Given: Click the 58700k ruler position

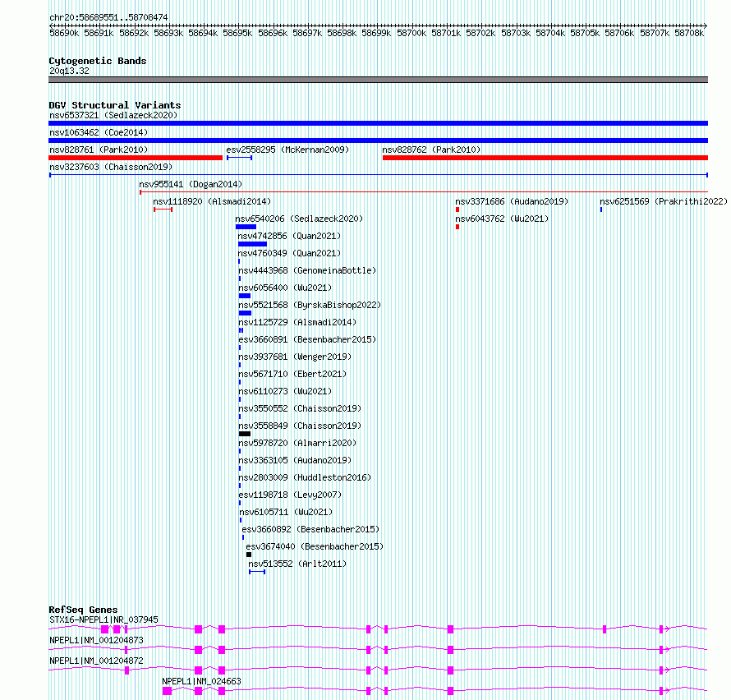Looking at the screenshot, I should [x=411, y=33].
